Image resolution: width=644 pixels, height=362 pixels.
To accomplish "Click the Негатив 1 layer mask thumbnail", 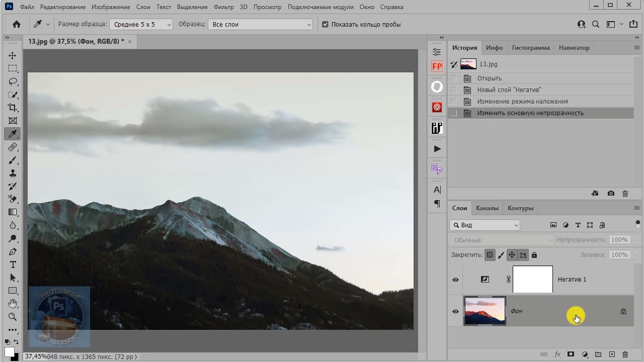I will click(x=532, y=280).
